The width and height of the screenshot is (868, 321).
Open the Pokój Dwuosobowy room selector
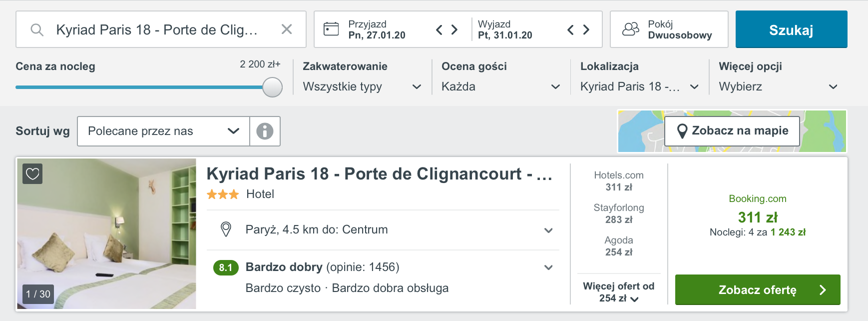point(669,29)
